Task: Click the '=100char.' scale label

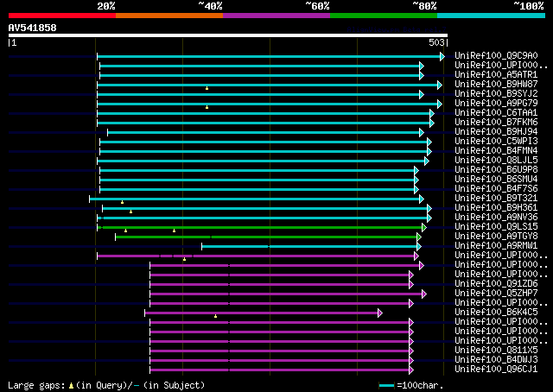Action: pos(420,385)
